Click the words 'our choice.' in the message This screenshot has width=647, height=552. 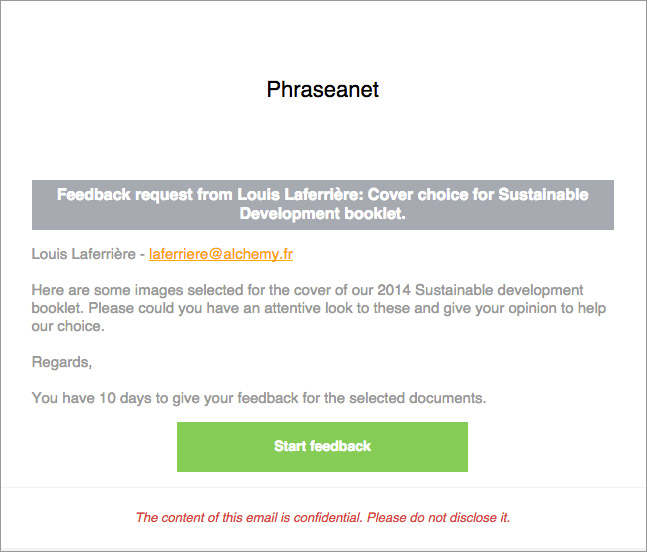tap(68, 326)
